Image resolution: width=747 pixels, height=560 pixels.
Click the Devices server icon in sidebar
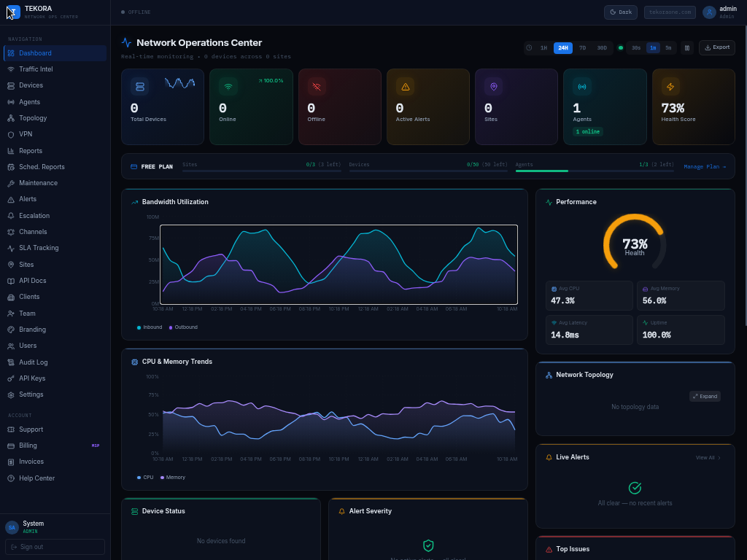click(11, 86)
